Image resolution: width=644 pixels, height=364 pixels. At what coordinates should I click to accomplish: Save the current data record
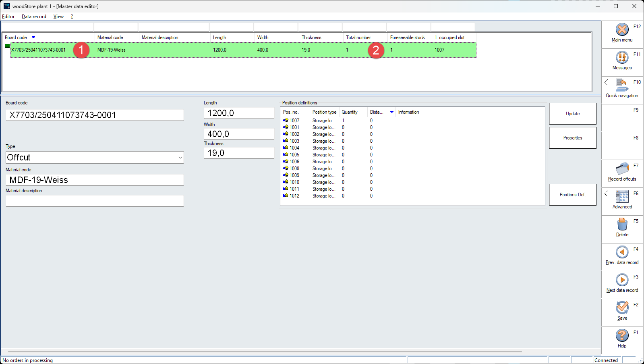622,308
